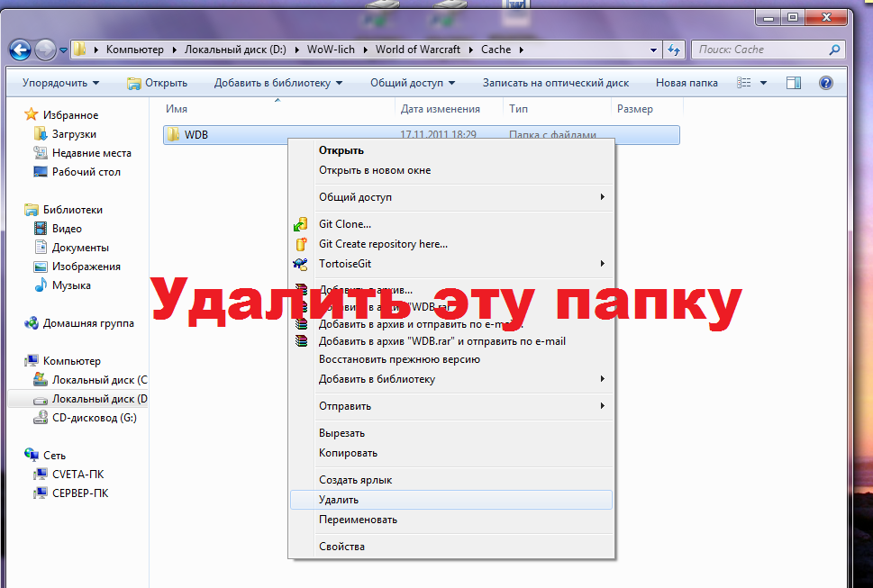This screenshot has width=873, height=588.
Task: Open CD-дисковод (G:) in navigation pane
Action: [x=94, y=418]
